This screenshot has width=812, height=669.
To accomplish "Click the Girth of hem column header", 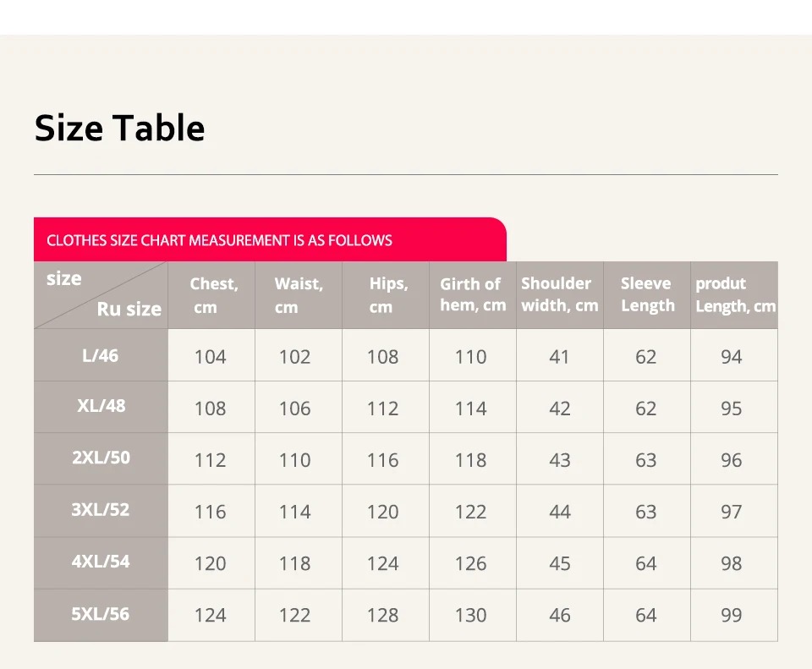I will [472, 295].
